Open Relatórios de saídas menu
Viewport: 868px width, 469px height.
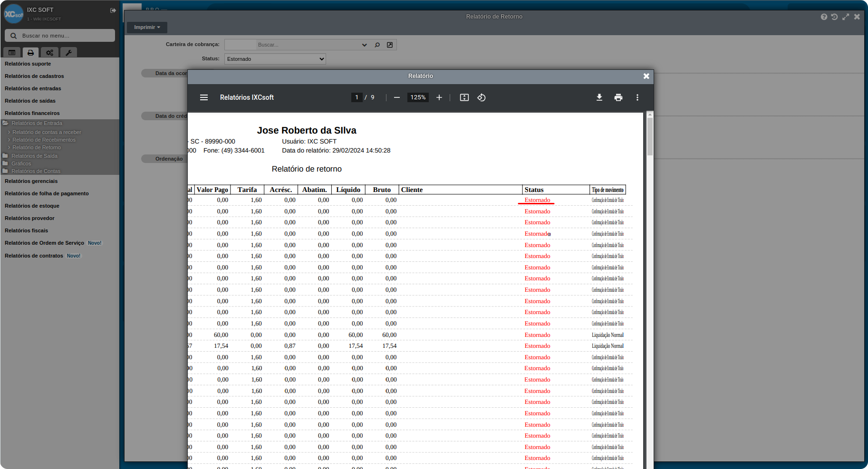(30, 101)
